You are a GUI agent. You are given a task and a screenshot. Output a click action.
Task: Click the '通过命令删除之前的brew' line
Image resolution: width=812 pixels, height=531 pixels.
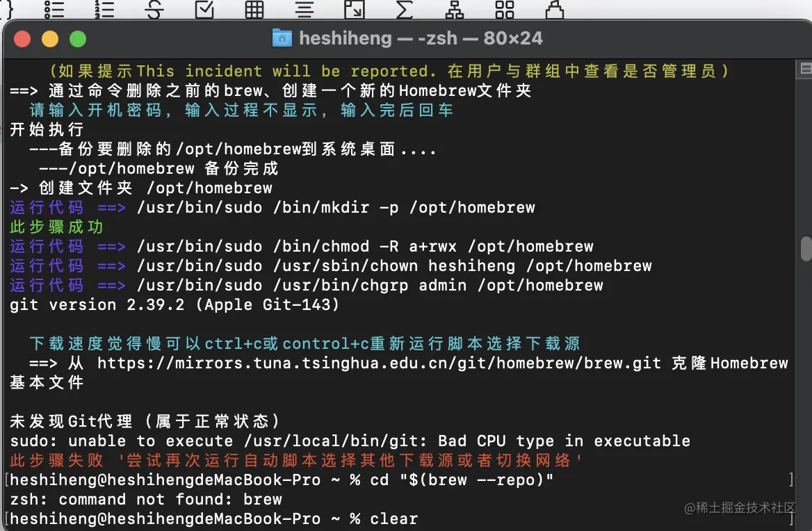[x=270, y=90]
